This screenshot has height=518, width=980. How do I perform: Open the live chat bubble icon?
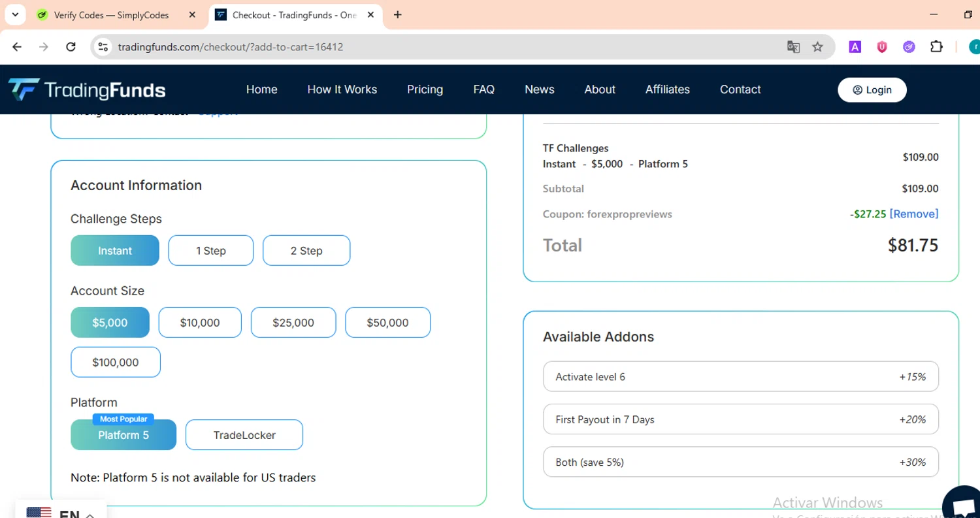click(964, 506)
